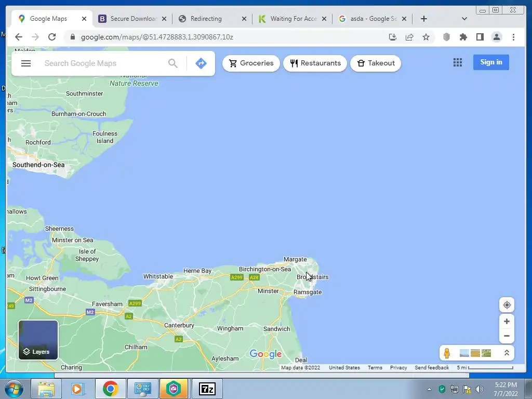The height and width of the screenshot is (399, 532).
Task: Reload the current page
Action: point(52,37)
